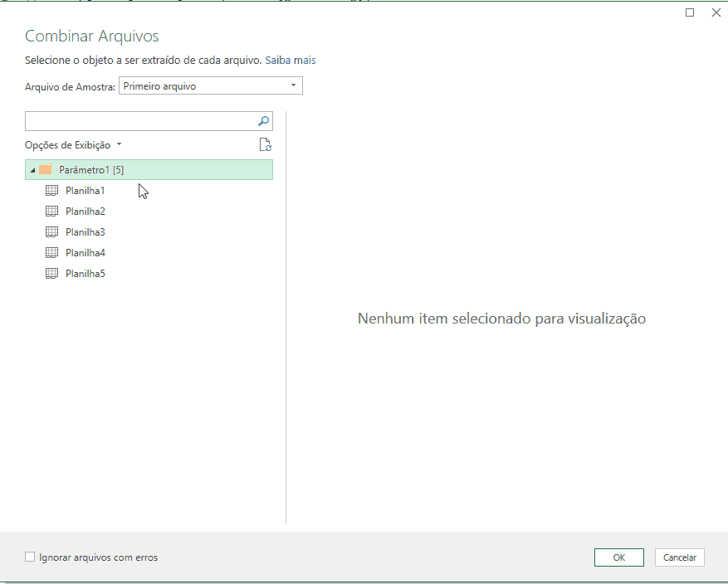The image size is (728, 584).
Task: Enable Ignorar arquivos com erros
Action: (30, 557)
